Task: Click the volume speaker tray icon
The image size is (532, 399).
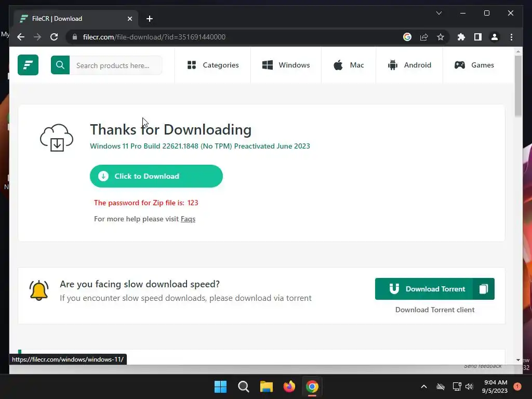Action: click(469, 387)
